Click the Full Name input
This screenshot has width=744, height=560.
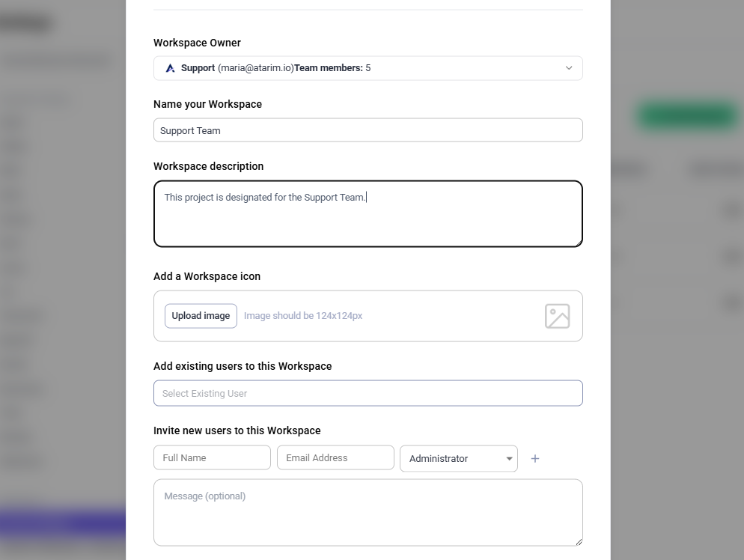(212, 458)
